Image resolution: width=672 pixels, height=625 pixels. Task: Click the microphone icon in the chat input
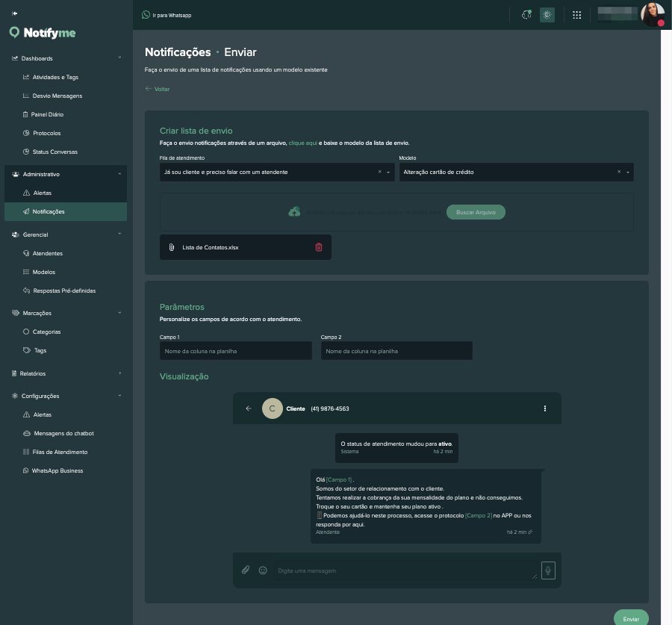tap(548, 570)
